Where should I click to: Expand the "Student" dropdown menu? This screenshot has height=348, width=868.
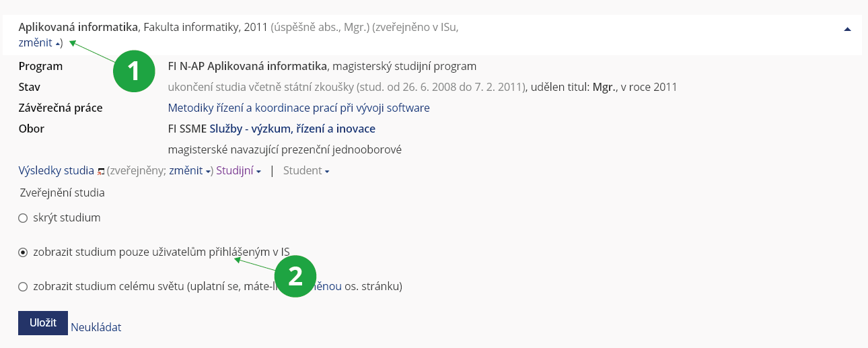click(x=306, y=171)
